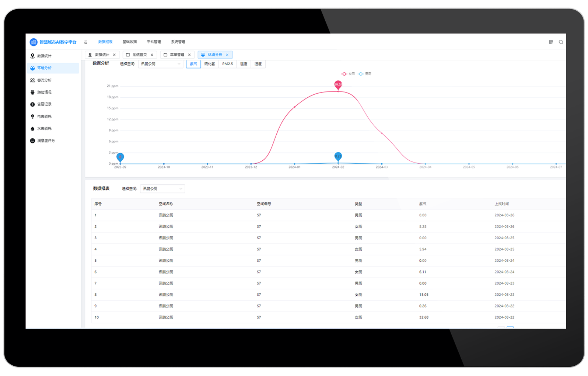Select the PM2.5 metric option
The width and height of the screenshot is (588, 376).
(227, 64)
